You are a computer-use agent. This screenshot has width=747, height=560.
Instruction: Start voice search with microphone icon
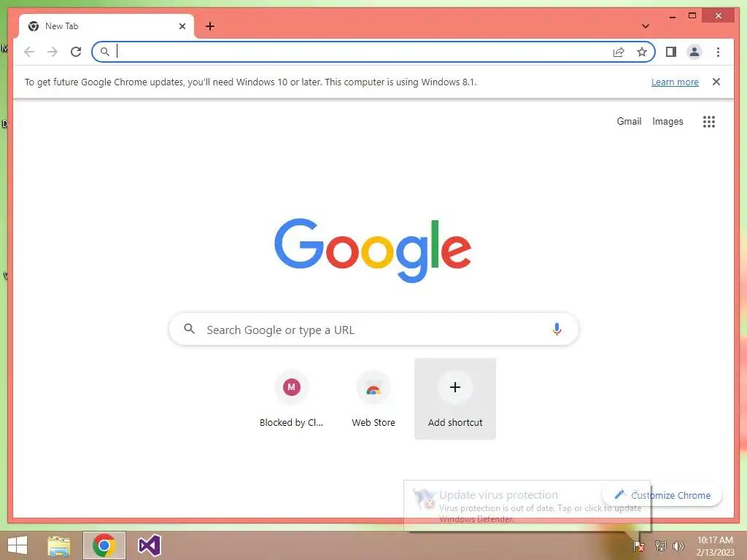(x=557, y=329)
